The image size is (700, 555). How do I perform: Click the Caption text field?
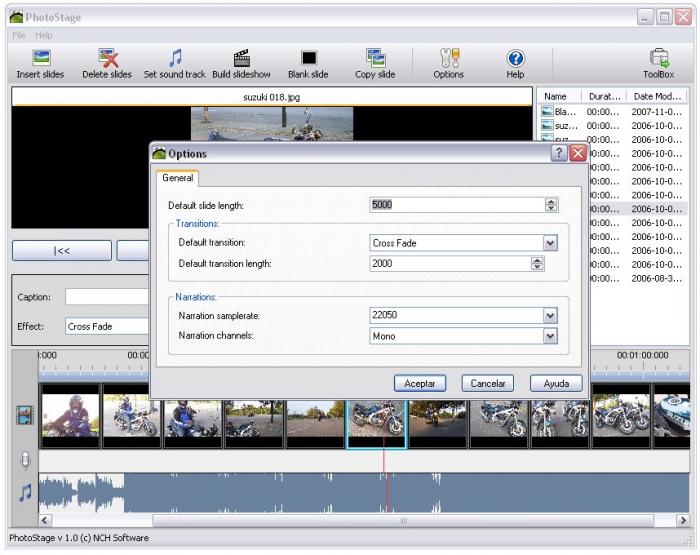(x=107, y=297)
